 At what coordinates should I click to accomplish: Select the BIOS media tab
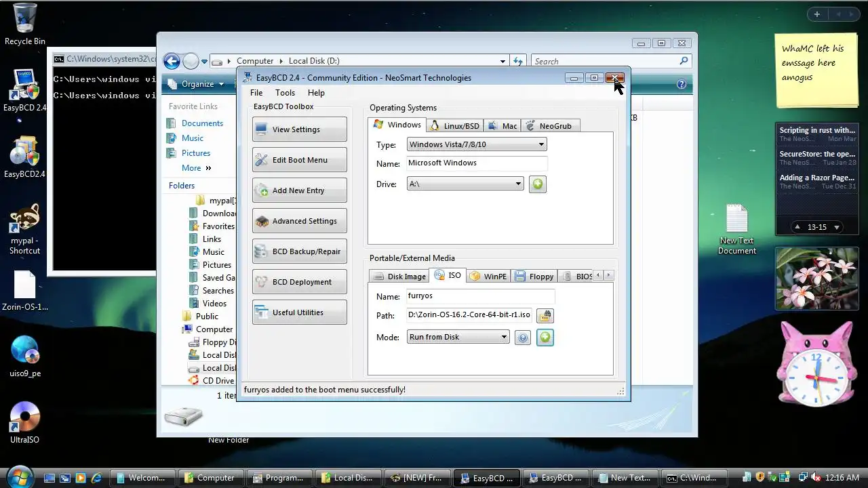tap(577, 276)
